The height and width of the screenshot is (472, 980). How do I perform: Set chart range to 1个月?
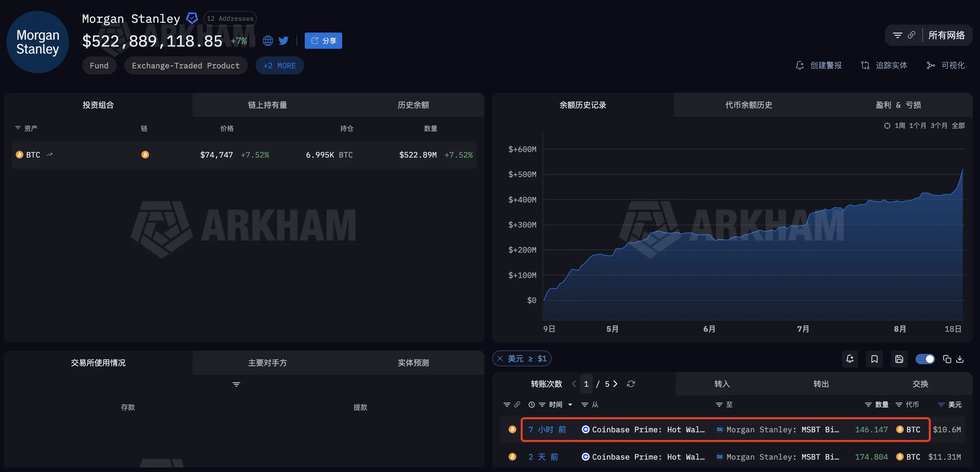click(917, 126)
